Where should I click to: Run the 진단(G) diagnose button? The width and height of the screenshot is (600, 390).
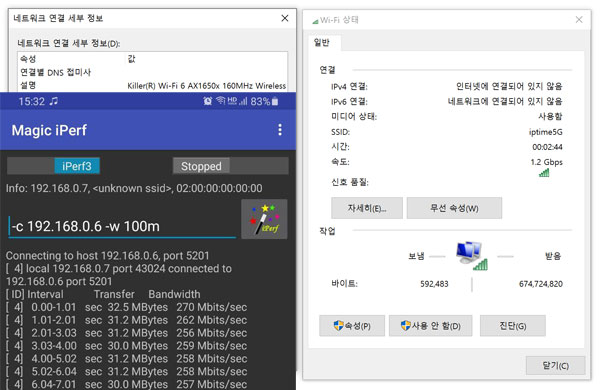(513, 326)
